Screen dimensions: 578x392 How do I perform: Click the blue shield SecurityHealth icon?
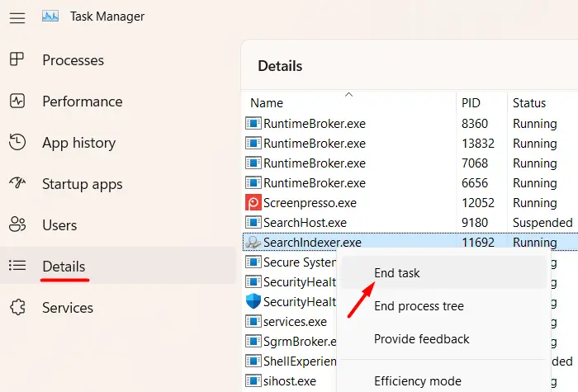[253, 301]
